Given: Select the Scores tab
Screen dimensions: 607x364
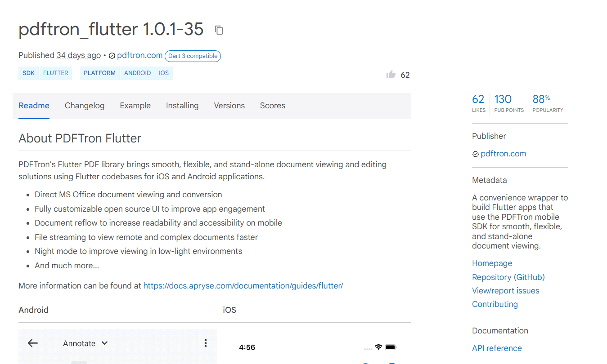Looking at the screenshot, I should click(272, 106).
